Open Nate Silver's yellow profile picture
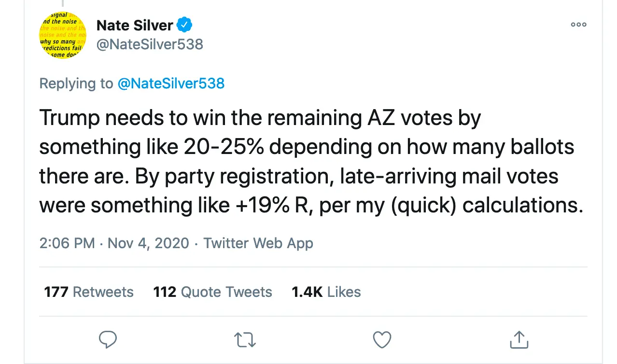Viewport: 617px width, 364px height. (x=63, y=35)
